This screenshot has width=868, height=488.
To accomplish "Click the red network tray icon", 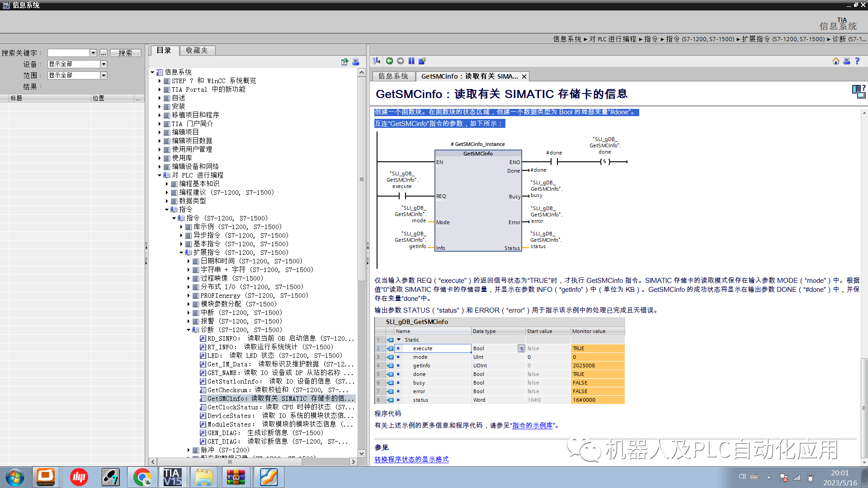I will click(784, 478).
